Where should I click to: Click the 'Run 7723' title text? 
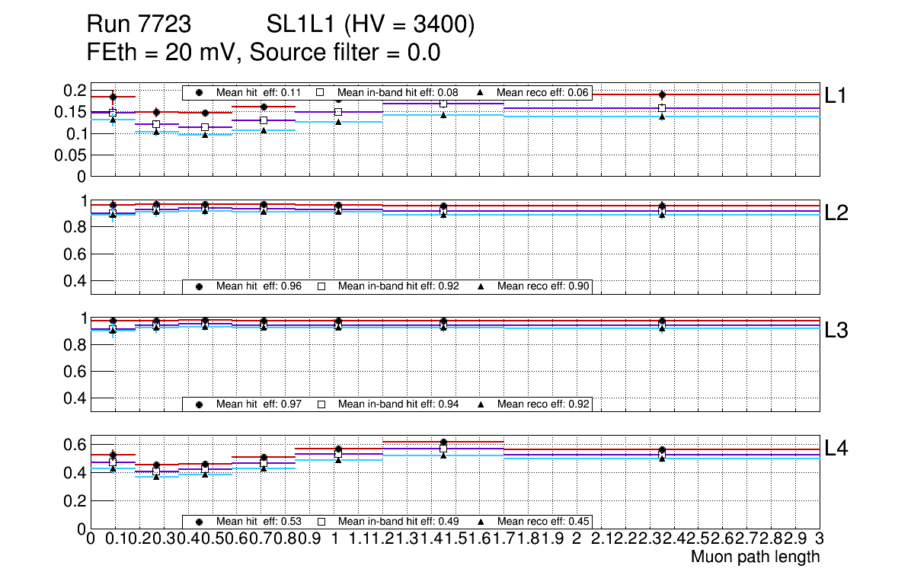coord(138,26)
